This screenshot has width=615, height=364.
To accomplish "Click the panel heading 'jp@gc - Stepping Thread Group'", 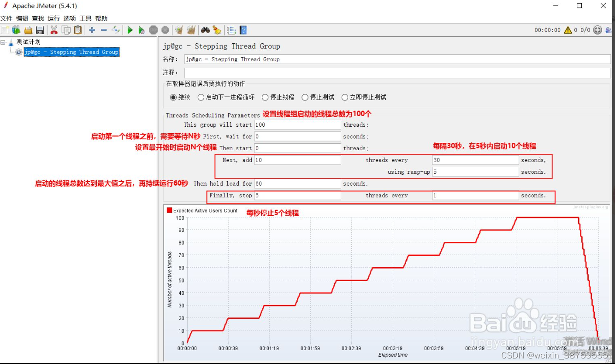I will (222, 46).
